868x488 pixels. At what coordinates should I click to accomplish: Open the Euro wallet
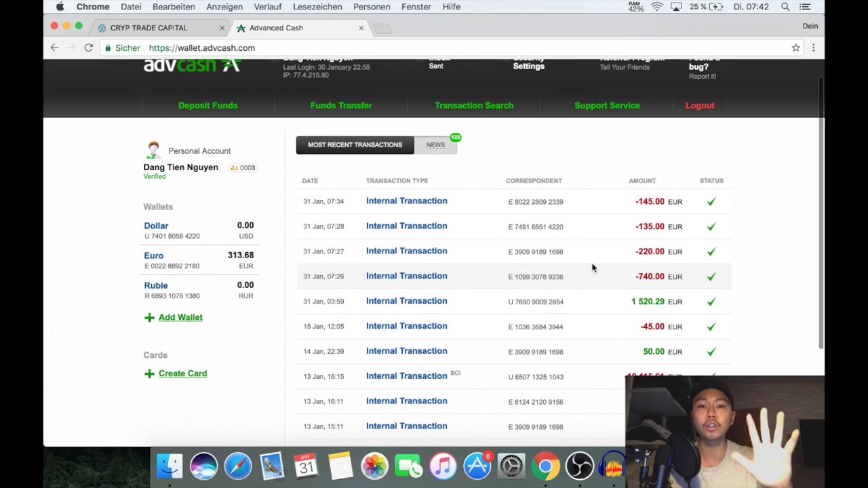pos(153,256)
